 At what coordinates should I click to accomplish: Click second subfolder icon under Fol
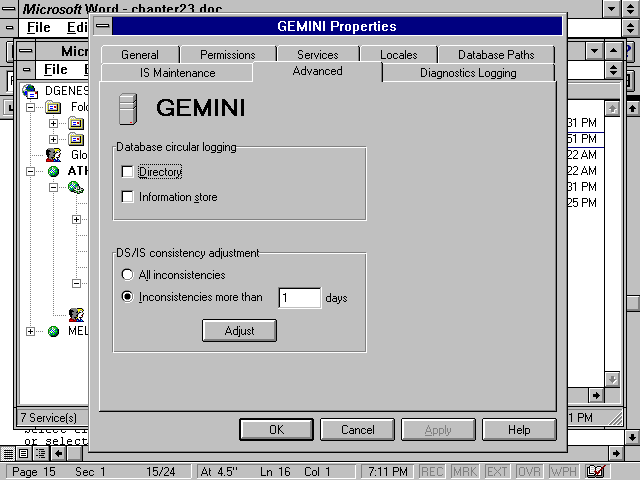[x=76, y=139]
